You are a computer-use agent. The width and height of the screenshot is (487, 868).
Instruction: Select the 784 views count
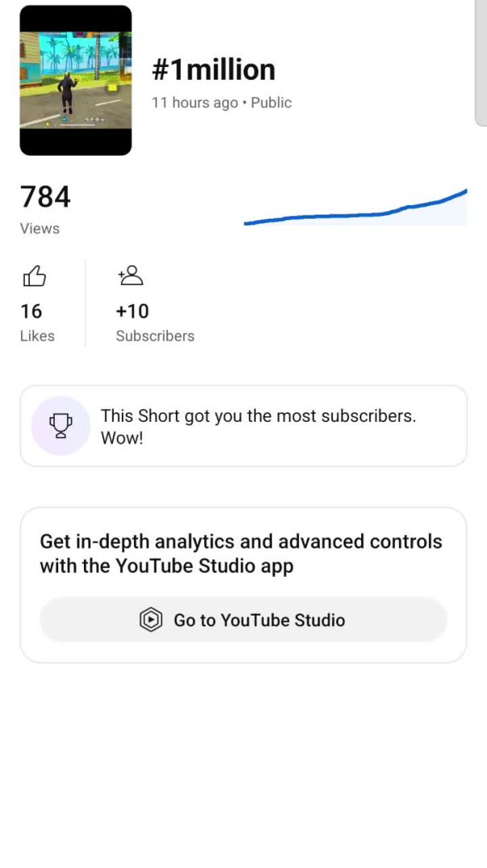tap(45, 197)
